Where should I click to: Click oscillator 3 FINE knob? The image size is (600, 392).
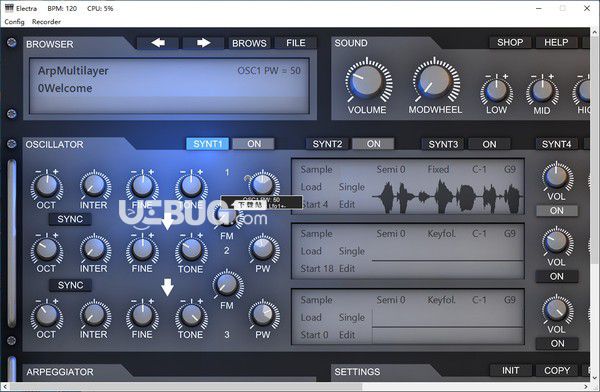[x=142, y=315]
